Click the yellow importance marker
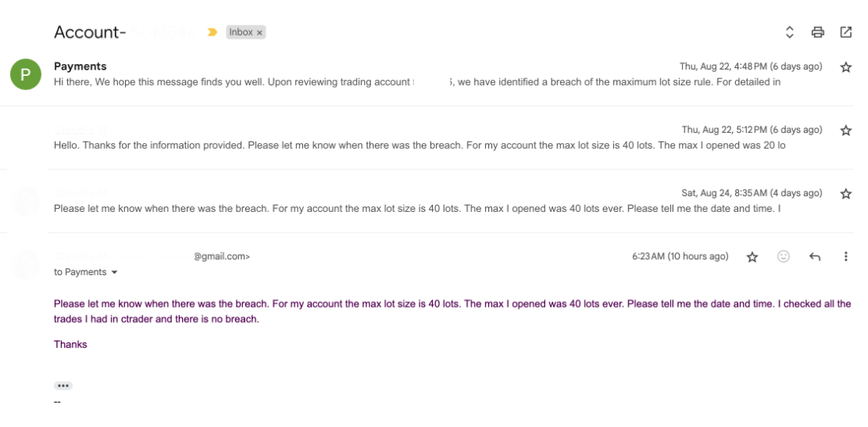Image resolution: width=868 pixels, height=427 pixels. tap(212, 32)
